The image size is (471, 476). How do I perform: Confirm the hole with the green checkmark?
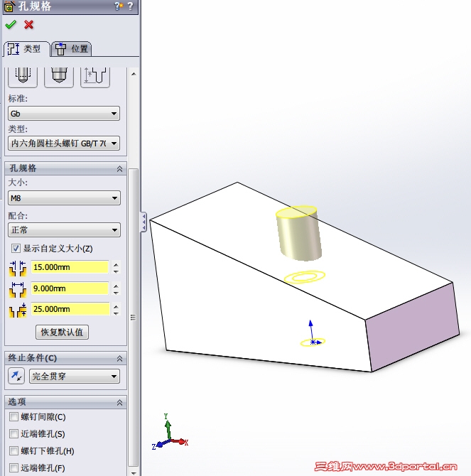(x=11, y=25)
